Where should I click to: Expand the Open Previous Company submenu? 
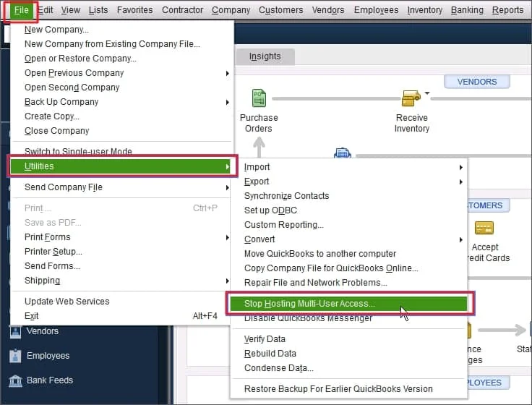227,73
